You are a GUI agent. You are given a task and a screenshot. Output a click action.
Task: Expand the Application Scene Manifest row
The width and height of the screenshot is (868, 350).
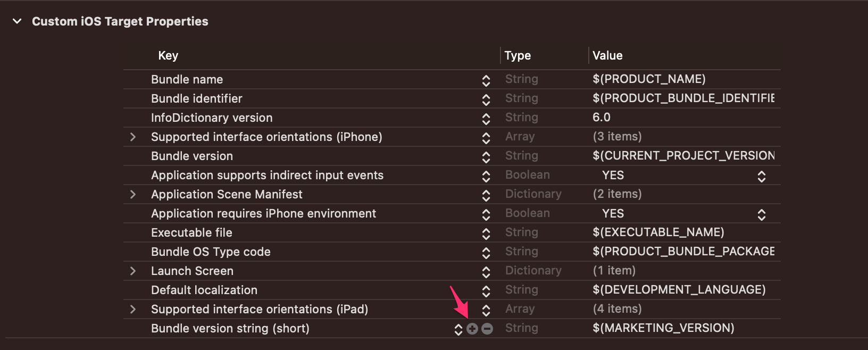pyautogui.click(x=133, y=195)
